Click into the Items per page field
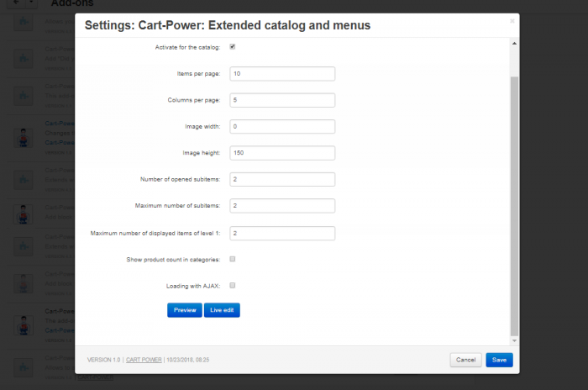Screen dimensions: 588x390 pyautogui.click(x=282, y=74)
